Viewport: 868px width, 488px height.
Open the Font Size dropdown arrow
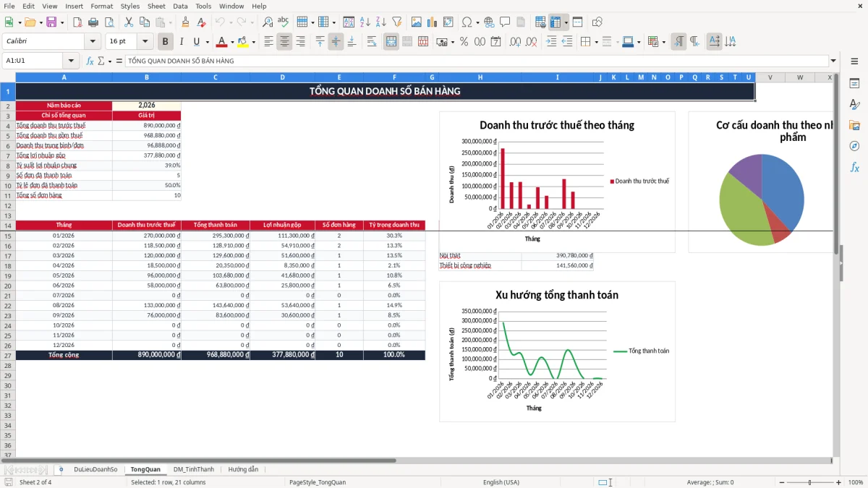point(145,42)
